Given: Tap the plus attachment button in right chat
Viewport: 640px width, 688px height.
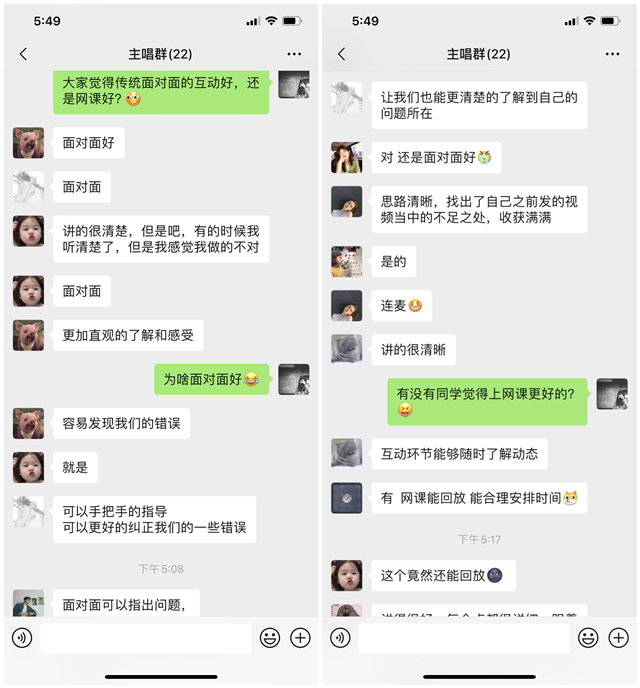Looking at the screenshot, I should click(619, 638).
